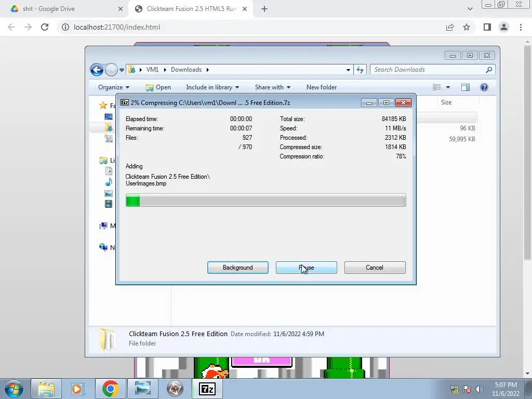Screen dimensions: 532x399
Task: Select the file sized 96 KB
Action: 467,128
